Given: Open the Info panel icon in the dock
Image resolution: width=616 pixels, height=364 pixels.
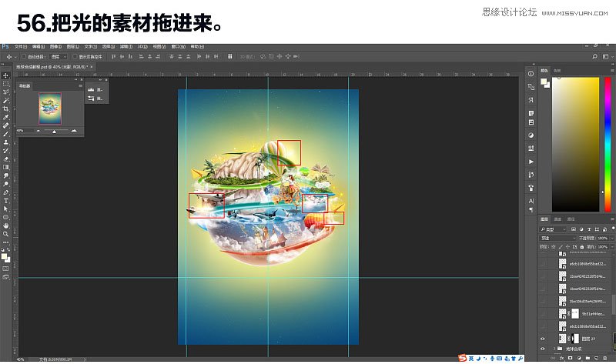Looking at the screenshot, I should coord(531,73).
